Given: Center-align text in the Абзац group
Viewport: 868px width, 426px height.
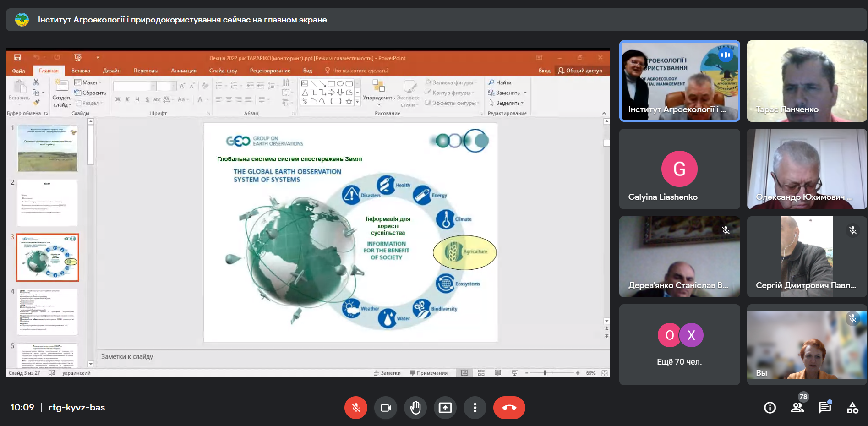Looking at the screenshot, I should coord(229,99).
